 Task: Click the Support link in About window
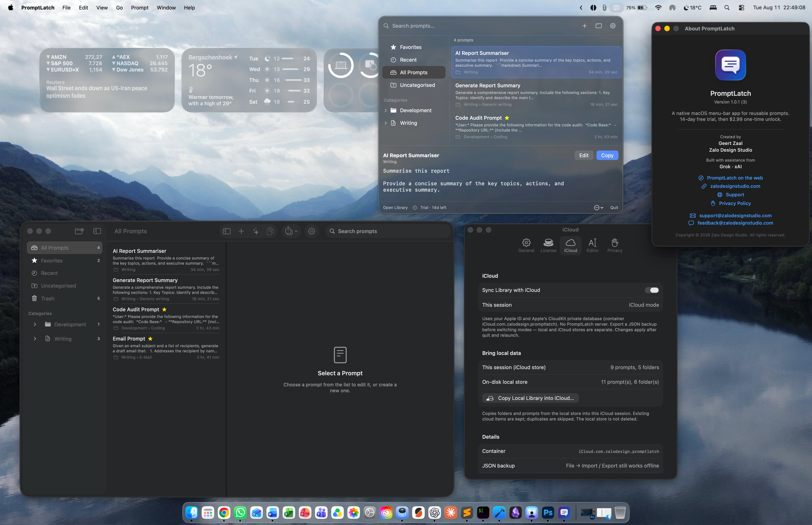tap(731, 195)
